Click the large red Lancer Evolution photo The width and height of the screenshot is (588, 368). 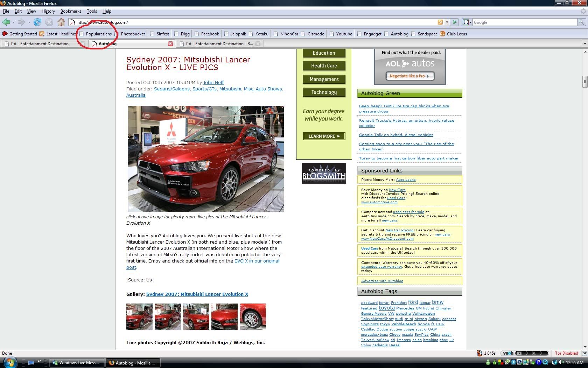coord(206,159)
